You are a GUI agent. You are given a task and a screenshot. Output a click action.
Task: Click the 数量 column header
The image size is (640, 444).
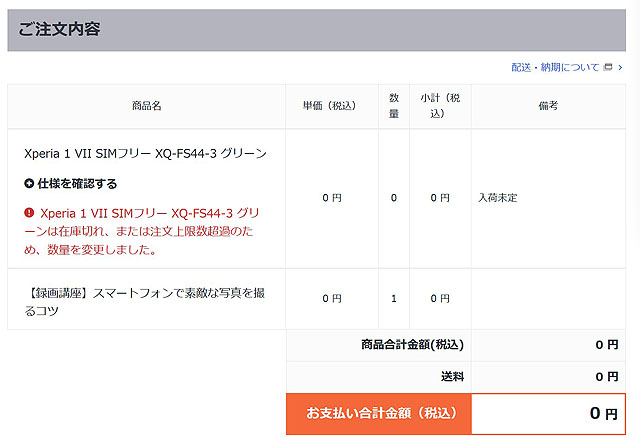click(394, 106)
